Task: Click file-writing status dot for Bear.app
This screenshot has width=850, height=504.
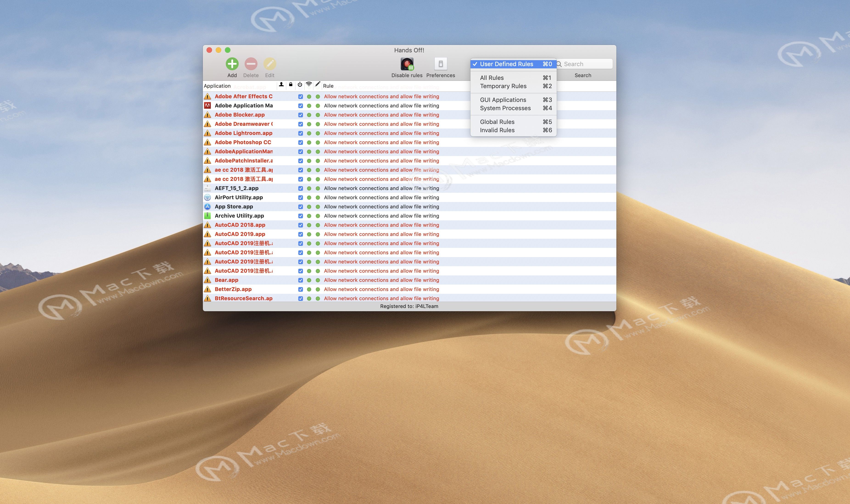Action: point(318,280)
